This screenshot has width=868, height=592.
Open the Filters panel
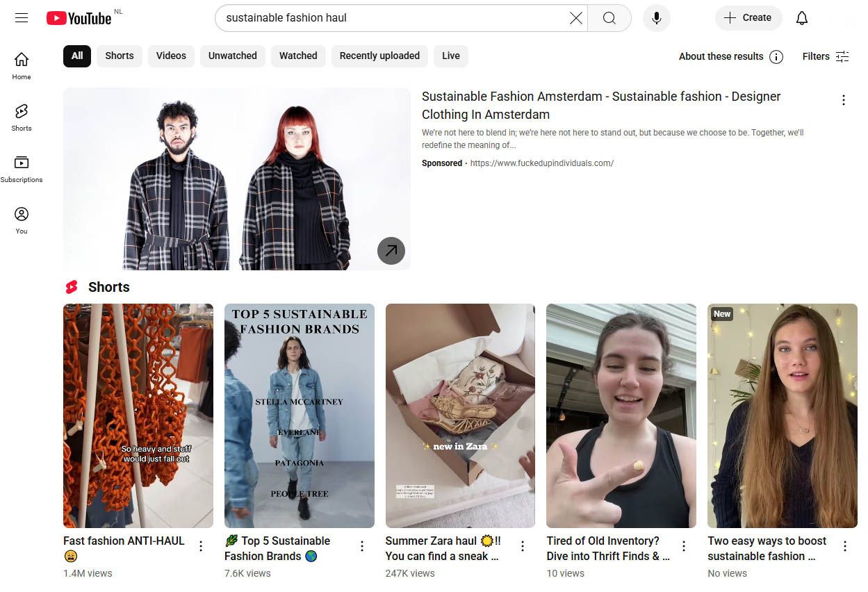(x=826, y=56)
